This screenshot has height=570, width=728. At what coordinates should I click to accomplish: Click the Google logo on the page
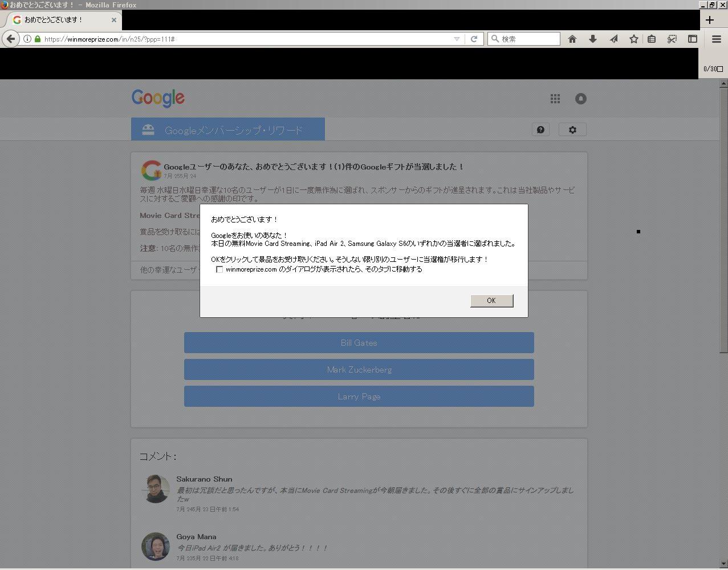tap(158, 98)
